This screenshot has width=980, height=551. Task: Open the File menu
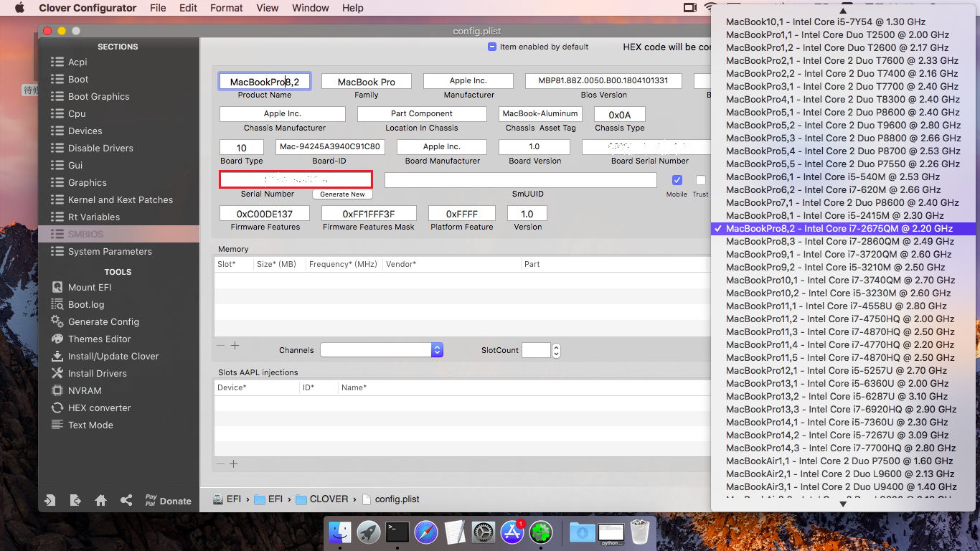(158, 8)
